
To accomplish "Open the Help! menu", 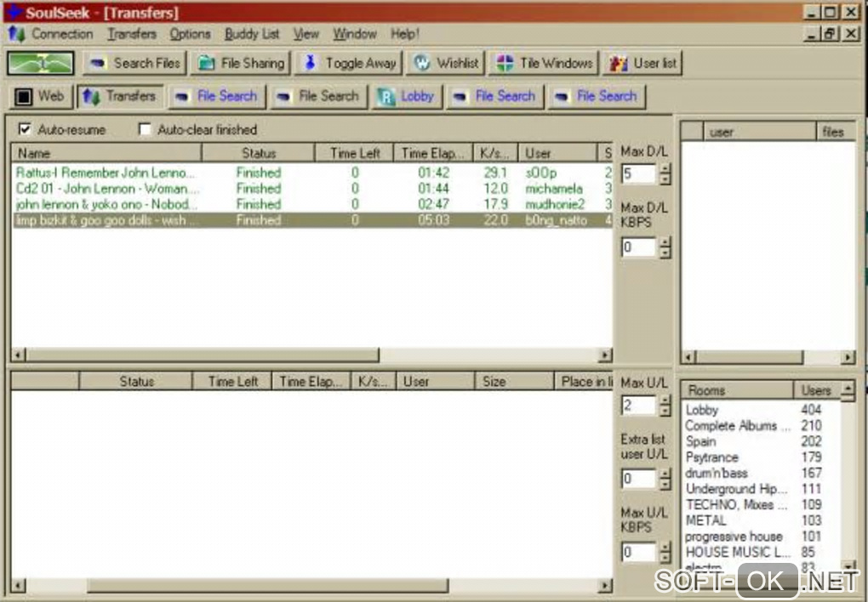I will [405, 34].
